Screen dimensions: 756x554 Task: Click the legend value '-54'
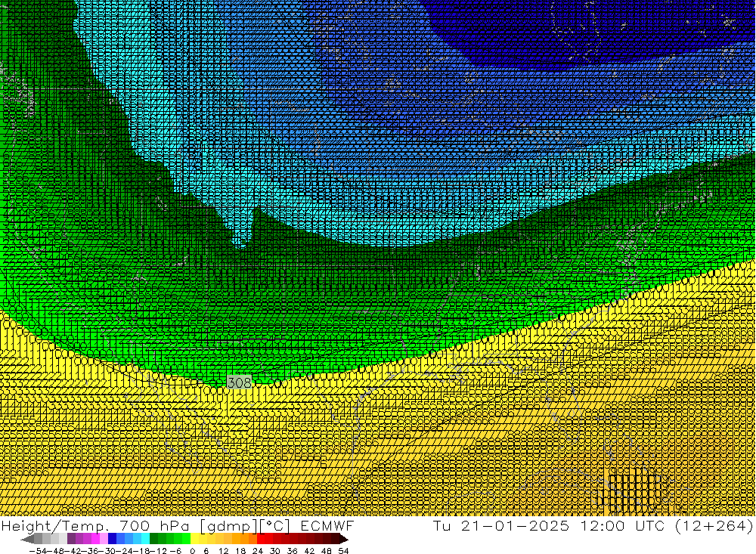[38, 551]
